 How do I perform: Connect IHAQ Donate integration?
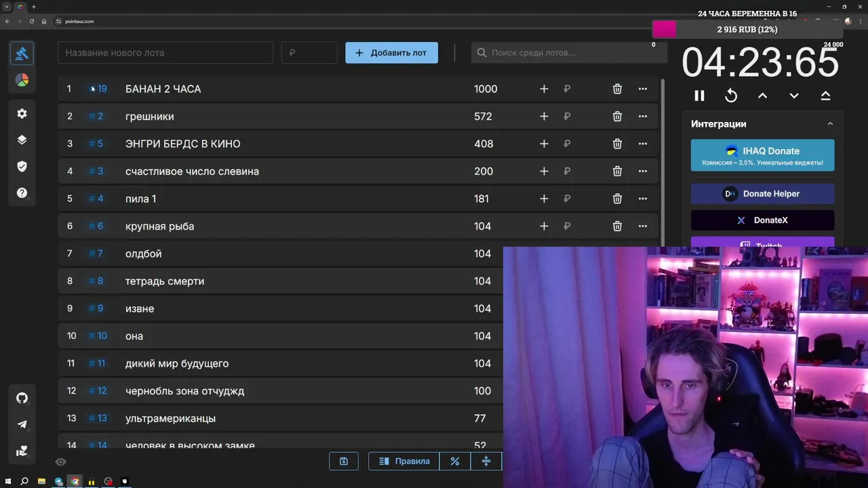pos(763,155)
